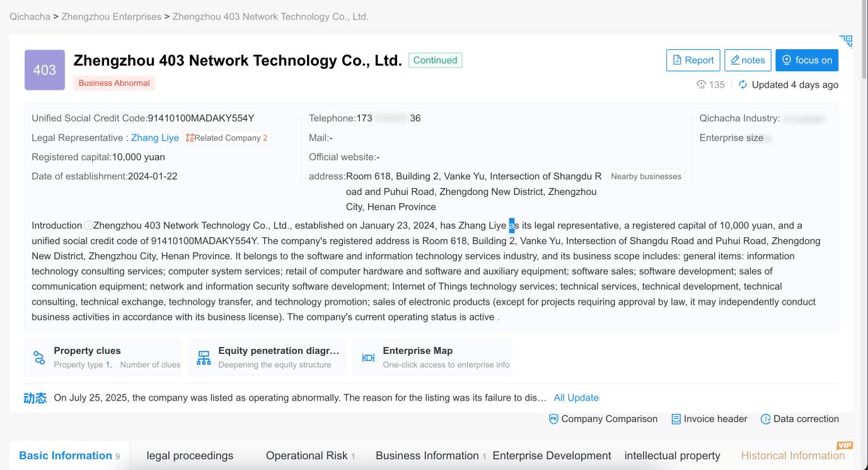Select the Property clues icon
The width and height of the screenshot is (868, 470).
39,357
